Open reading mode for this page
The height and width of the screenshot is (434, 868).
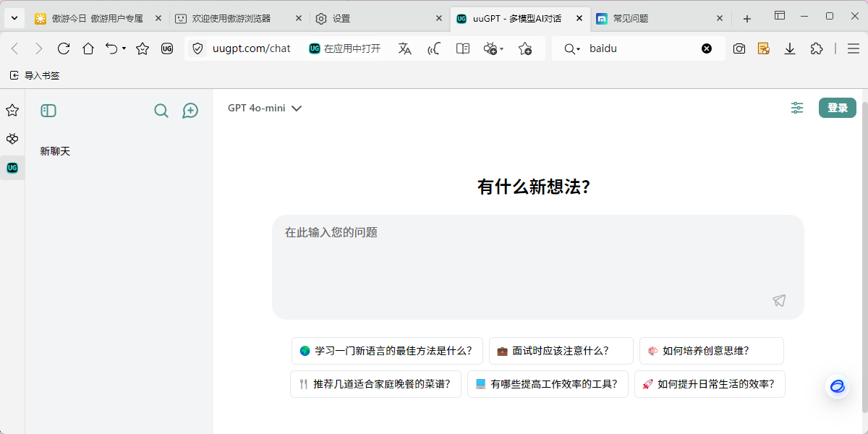462,48
